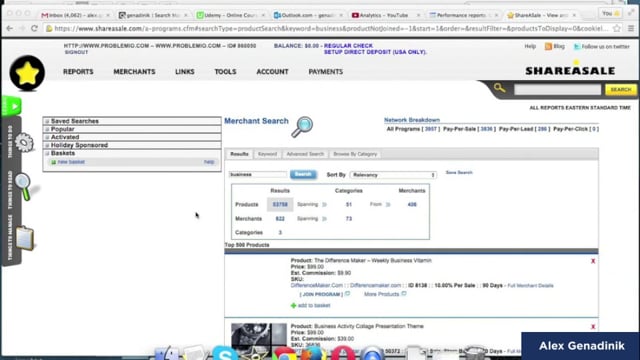Click the Network Breakdown link
This screenshot has height=360, width=640.
pyautogui.click(x=411, y=120)
